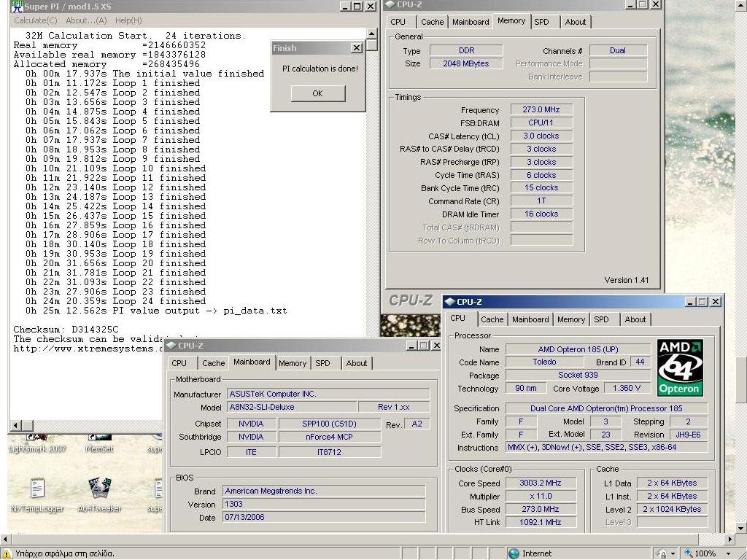The height and width of the screenshot is (560, 747).
Task: Click the BIOS Date field 07/13/2006
Action: tap(324, 517)
